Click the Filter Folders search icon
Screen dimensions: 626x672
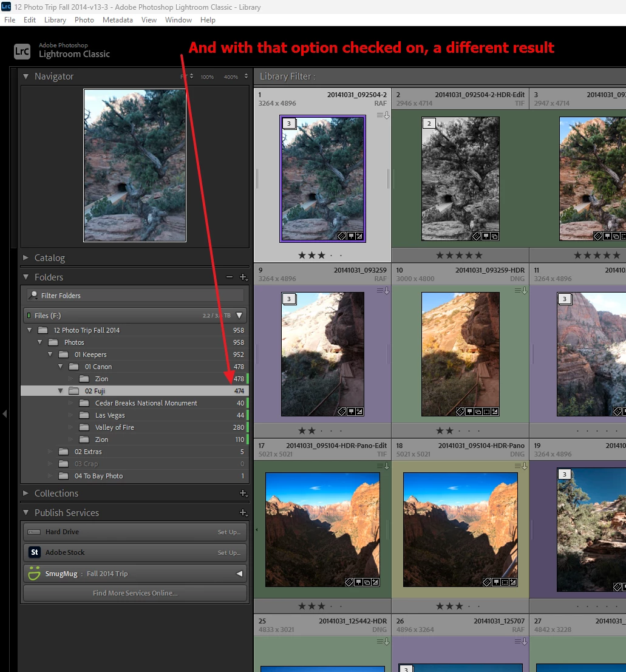point(33,295)
